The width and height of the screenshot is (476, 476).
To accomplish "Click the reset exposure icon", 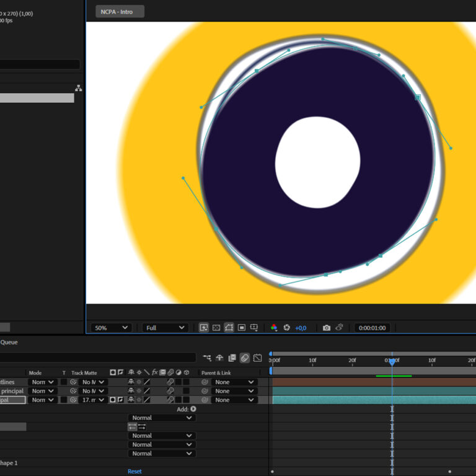I will pyautogui.click(x=286, y=328).
